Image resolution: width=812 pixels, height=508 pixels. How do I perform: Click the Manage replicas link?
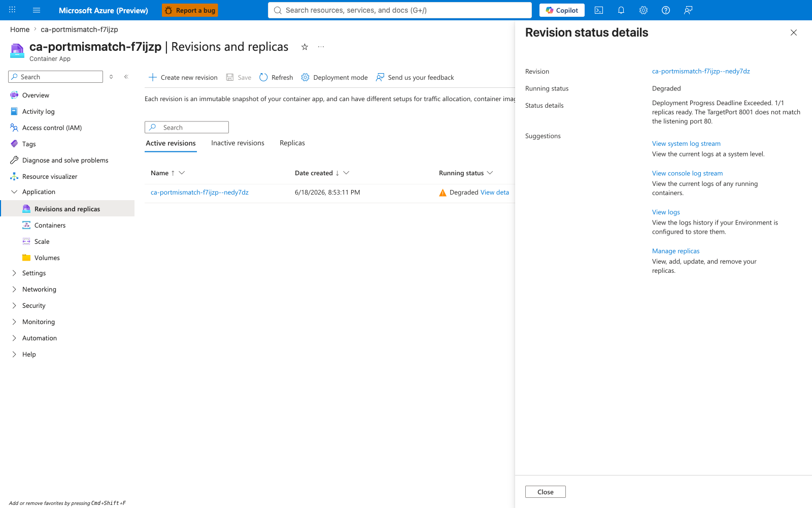pos(675,251)
